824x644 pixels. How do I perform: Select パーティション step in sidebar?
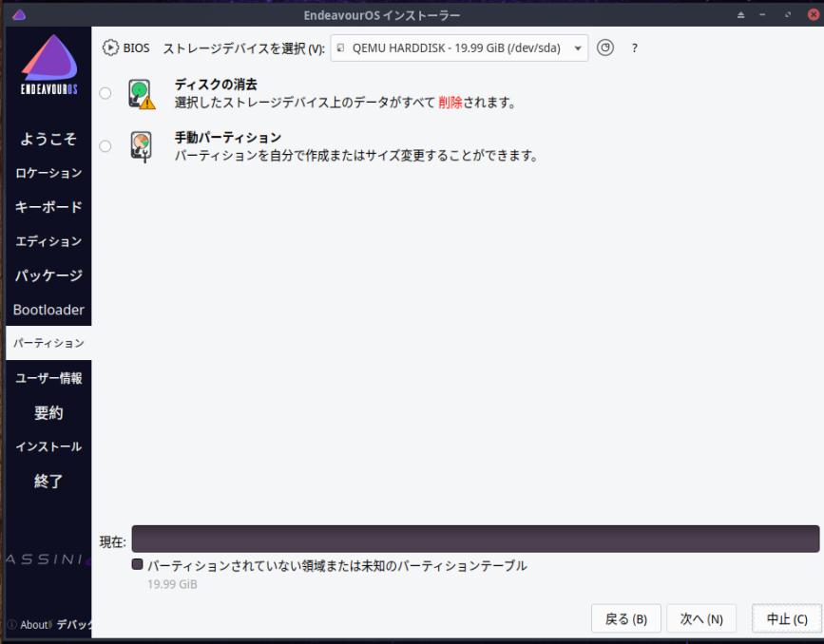tap(48, 343)
